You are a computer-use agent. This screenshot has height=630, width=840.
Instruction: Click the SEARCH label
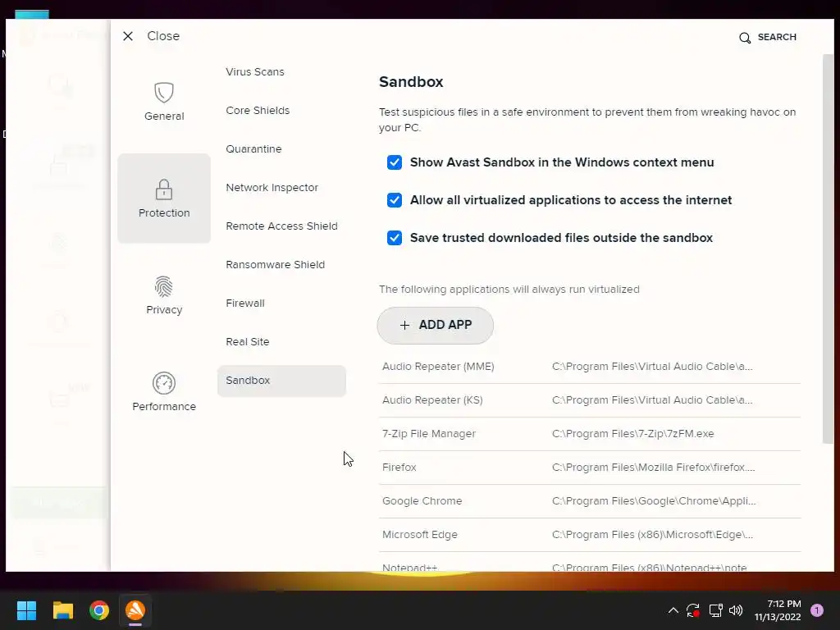tap(777, 37)
